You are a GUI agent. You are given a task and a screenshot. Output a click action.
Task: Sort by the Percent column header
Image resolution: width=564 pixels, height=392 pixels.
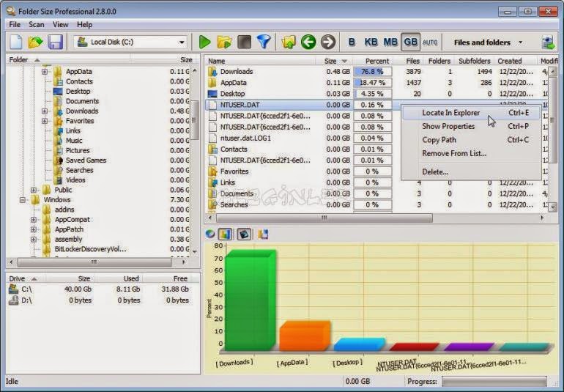point(373,61)
